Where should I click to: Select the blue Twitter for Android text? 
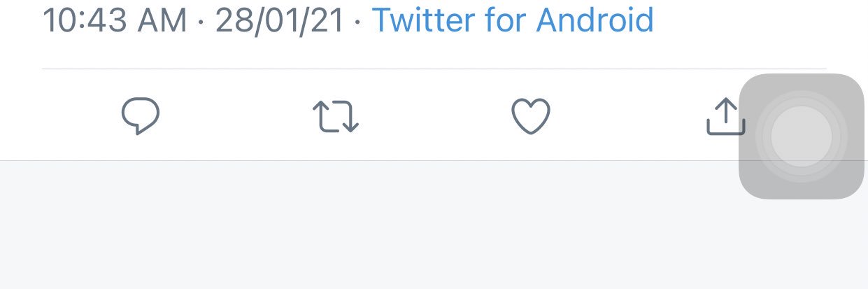tap(513, 21)
